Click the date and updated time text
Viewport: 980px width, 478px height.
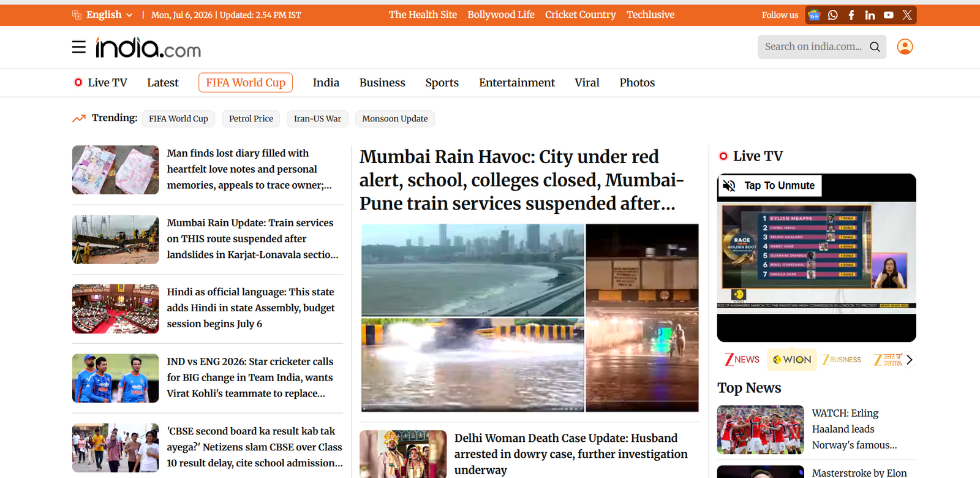tap(226, 15)
